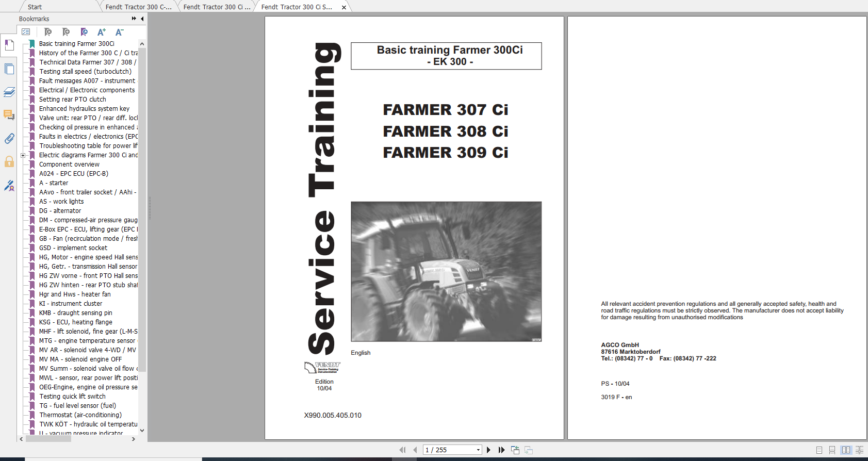Open the Comments panel icon
The width and height of the screenshot is (868, 461).
(9, 115)
